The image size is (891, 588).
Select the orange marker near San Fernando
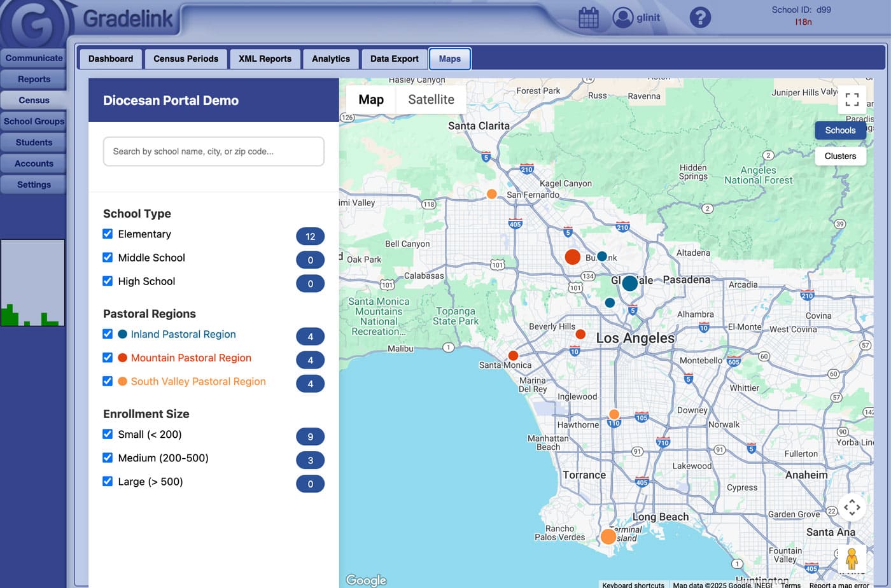491,194
